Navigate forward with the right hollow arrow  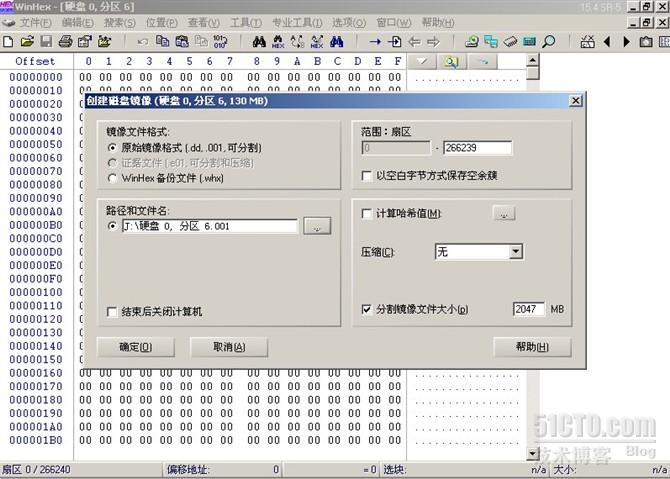coord(433,41)
